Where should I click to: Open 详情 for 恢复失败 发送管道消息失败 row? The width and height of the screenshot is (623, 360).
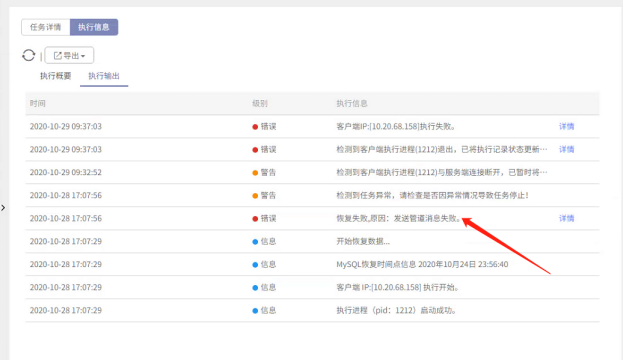pyautogui.click(x=567, y=218)
